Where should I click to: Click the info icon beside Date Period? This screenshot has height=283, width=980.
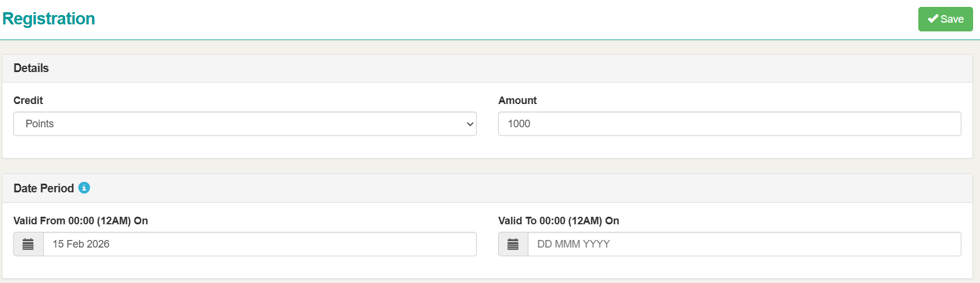[x=84, y=188]
